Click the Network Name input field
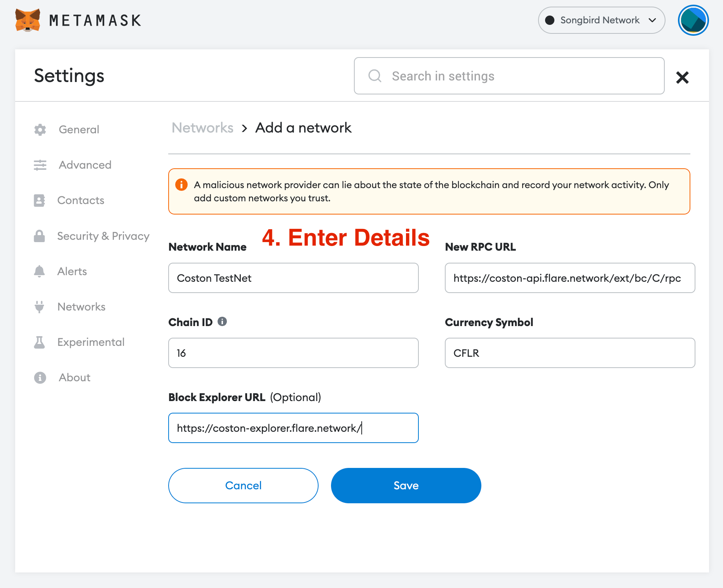This screenshot has height=588, width=723. click(x=293, y=278)
